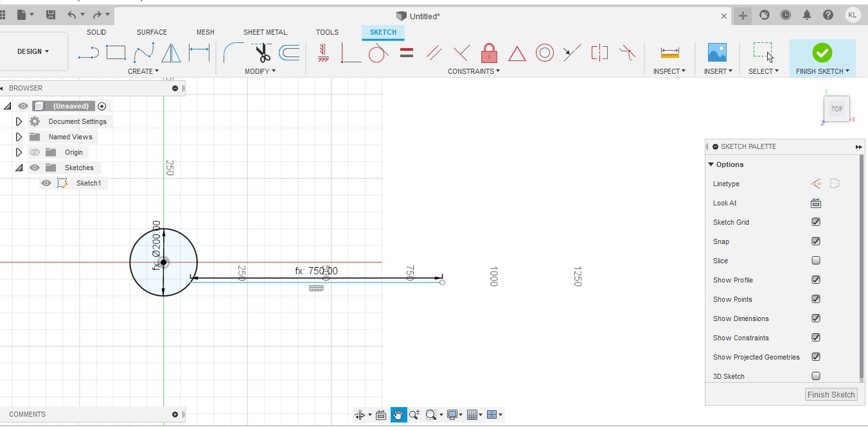Click the Insert image icon
Viewport: 868px width, 427px height.
click(x=717, y=53)
